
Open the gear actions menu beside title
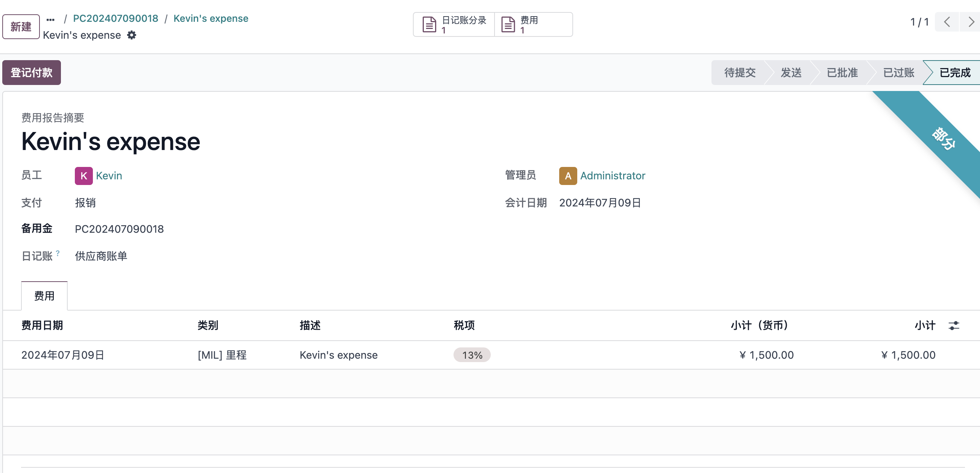coord(132,35)
